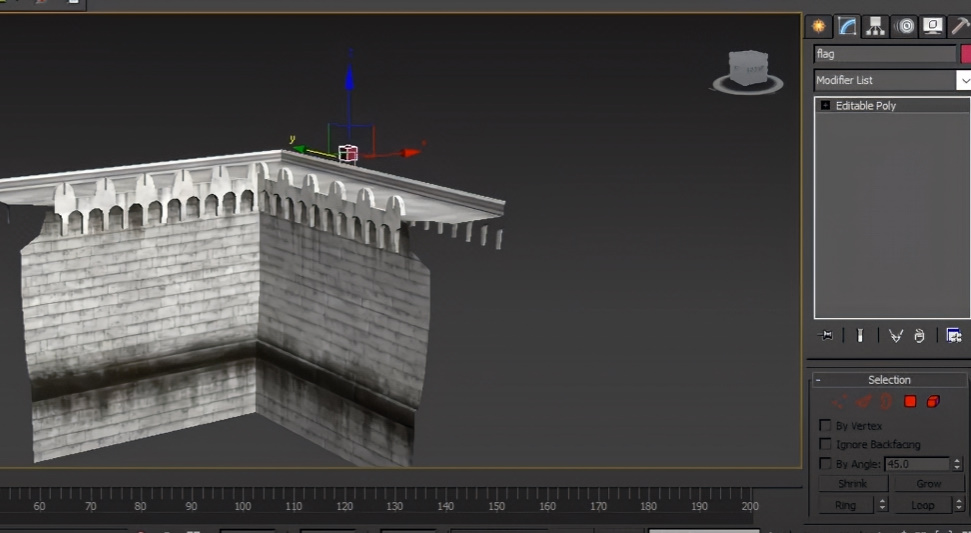Click the Pin Stack icon
The image size is (971, 533).
825,336
